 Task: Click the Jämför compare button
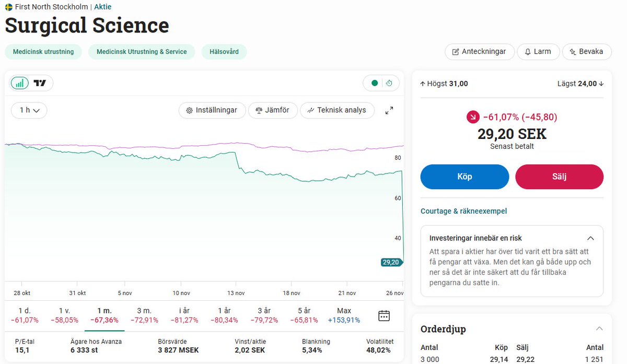(x=273, y=110)
